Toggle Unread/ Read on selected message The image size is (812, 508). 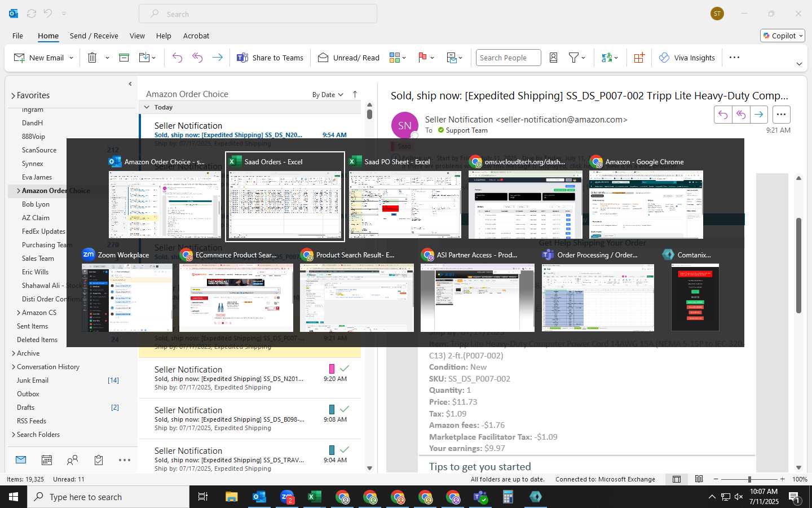click(348, 58)
